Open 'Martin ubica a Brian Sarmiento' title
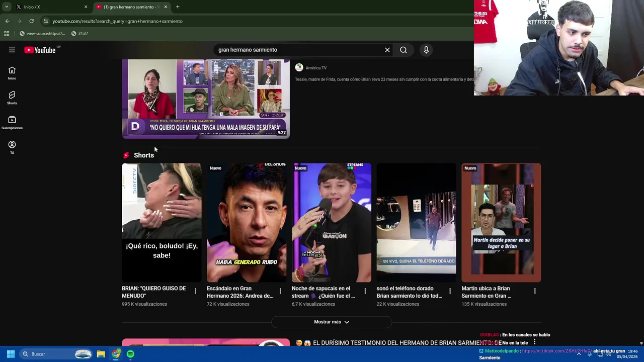This screenshot has width=644, height=362. pyautogui.click(x=486, y=292)
